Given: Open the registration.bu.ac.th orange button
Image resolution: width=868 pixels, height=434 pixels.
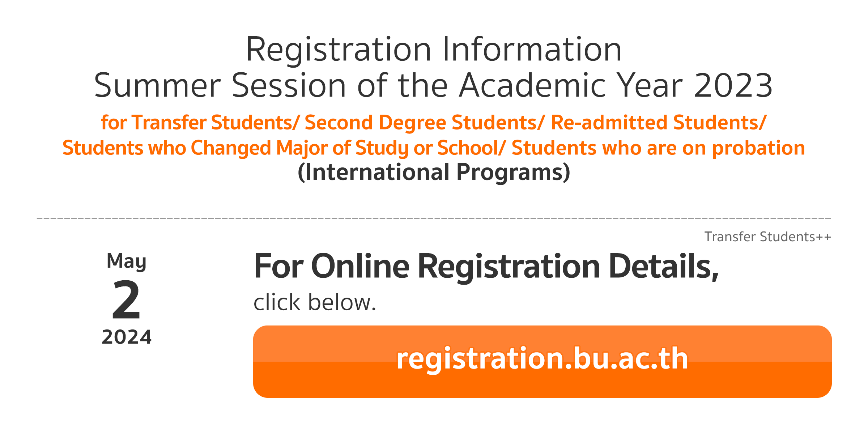Looking at the screenshot, I should point(542,361).
